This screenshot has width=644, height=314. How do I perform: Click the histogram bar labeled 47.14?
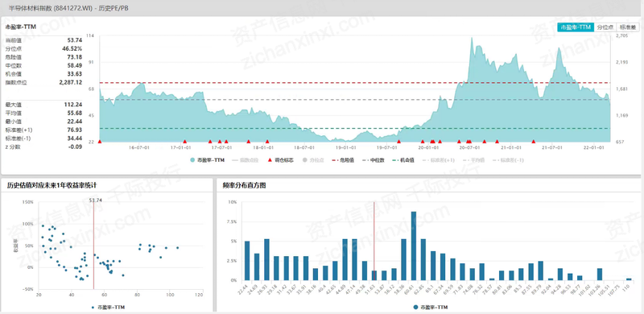[x=354, y=259]
